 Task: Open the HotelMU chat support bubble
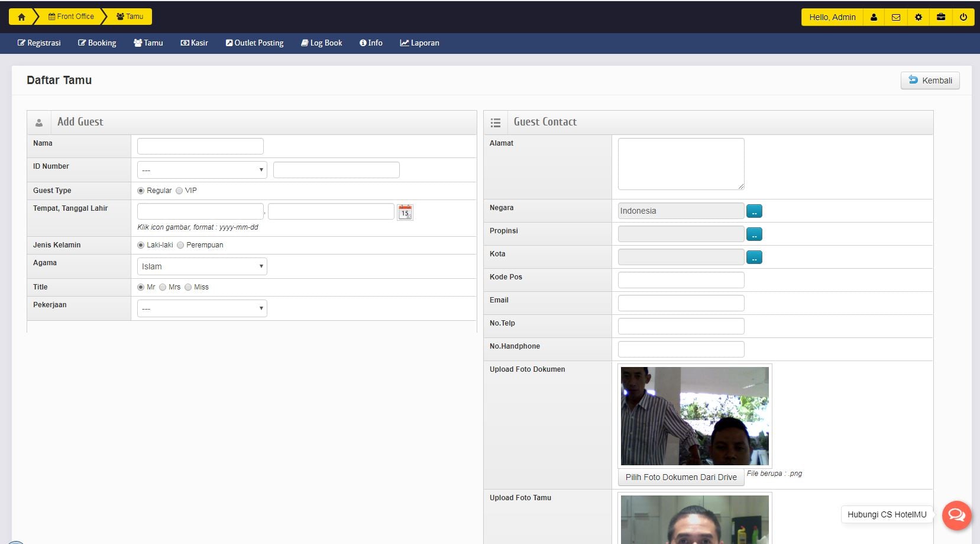[x=956, y=515]
